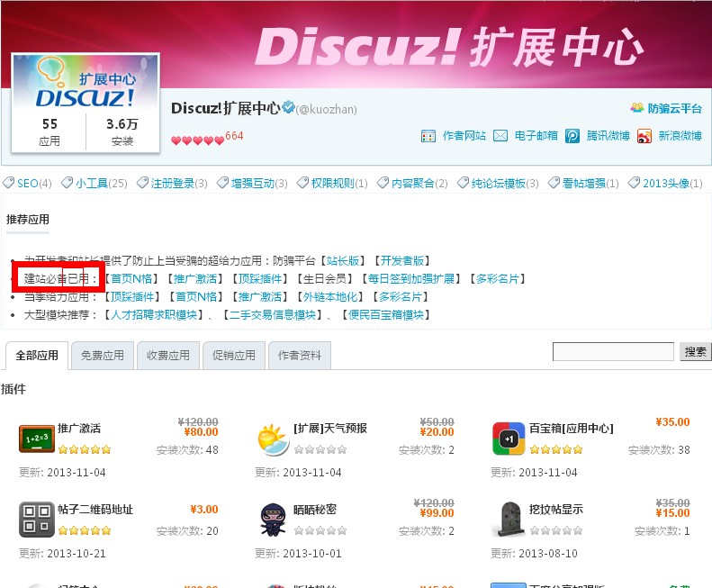Click the five-star rating of 推广激活
Image resolution: width=712 pixels, height=588 pixels.
coord(85,449)
